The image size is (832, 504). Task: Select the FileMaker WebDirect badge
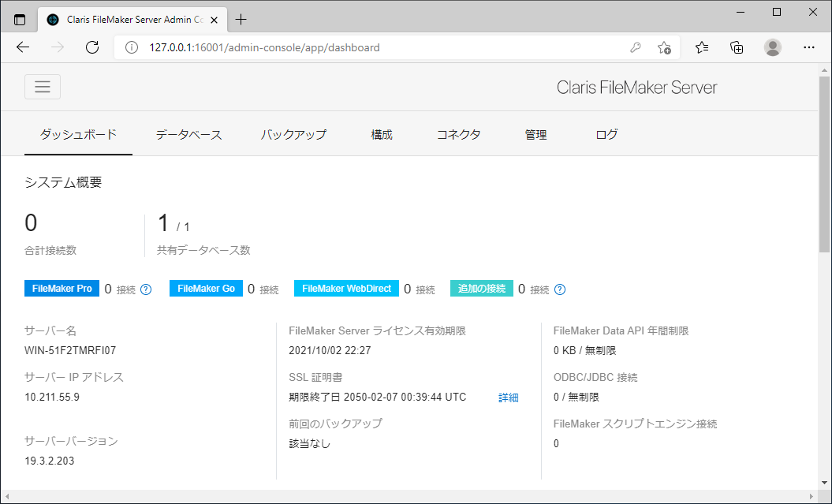(345, 289)
